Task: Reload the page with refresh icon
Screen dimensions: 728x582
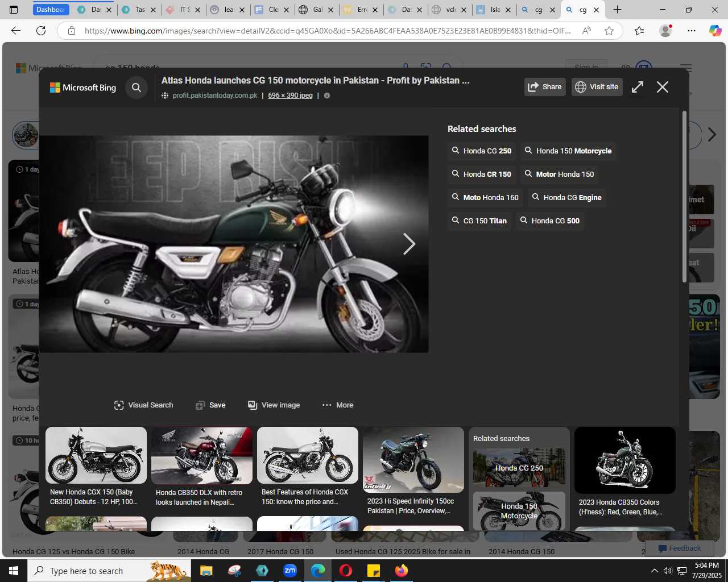Action: pyautogui.click(x=41, y=31)
